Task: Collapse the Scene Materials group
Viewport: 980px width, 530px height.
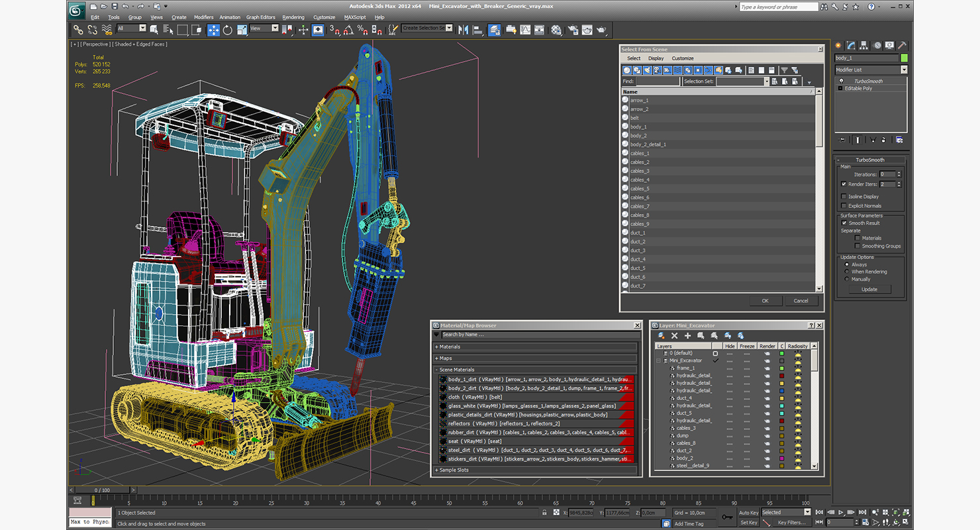Action: [536, 370]
